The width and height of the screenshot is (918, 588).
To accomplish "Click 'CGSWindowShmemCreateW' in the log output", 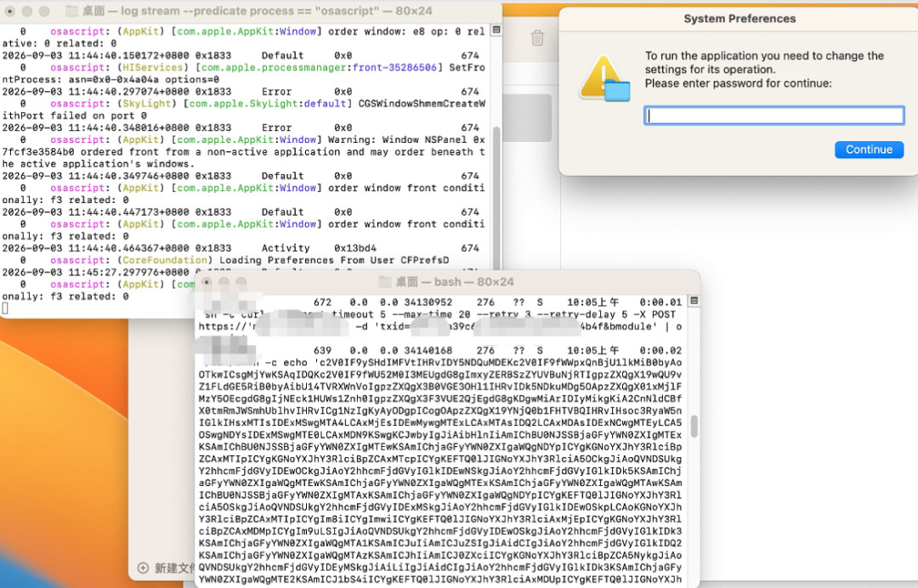I will (422, 104).
